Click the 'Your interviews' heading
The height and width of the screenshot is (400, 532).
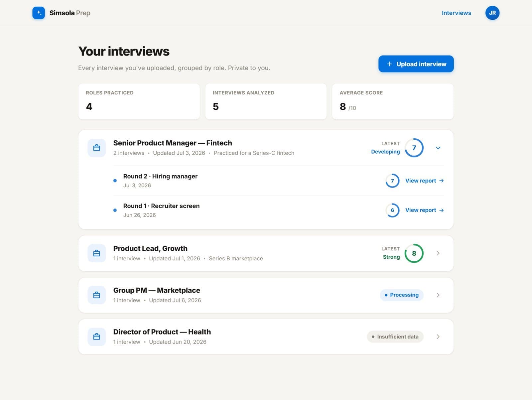[124, 51]
